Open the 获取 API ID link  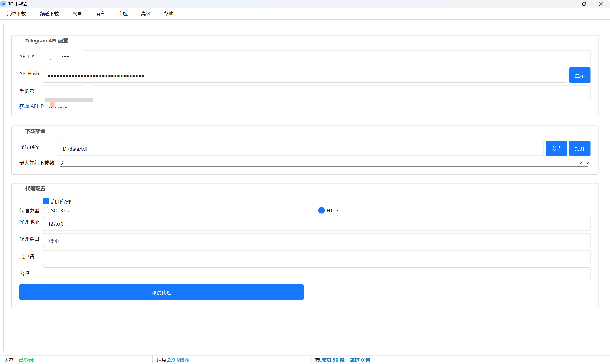[32, 106]
